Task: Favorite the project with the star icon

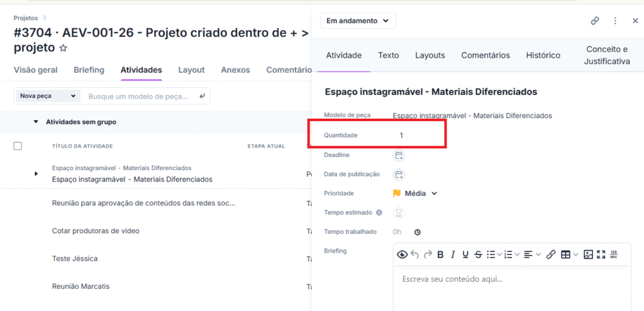Action: (x=63, y=48)
